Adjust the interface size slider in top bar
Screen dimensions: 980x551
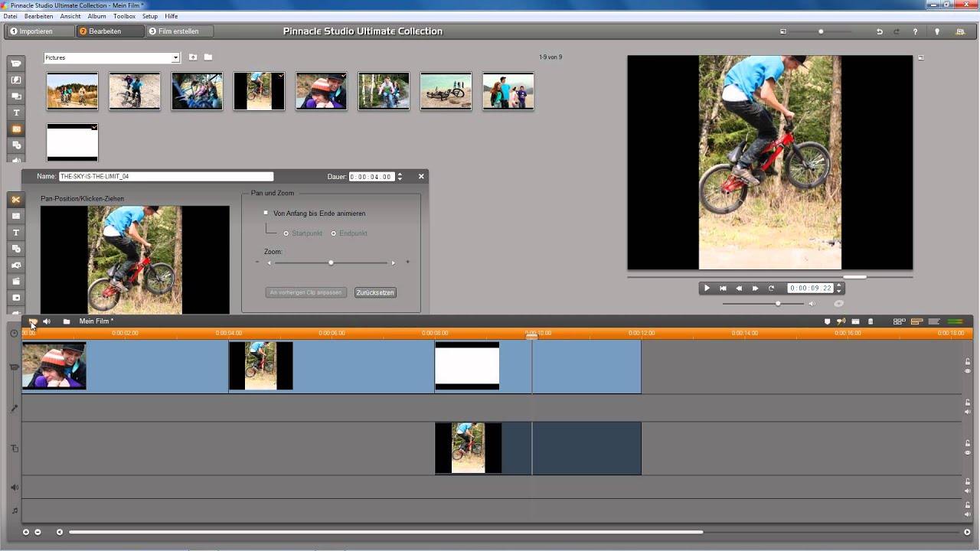[820, 31]
